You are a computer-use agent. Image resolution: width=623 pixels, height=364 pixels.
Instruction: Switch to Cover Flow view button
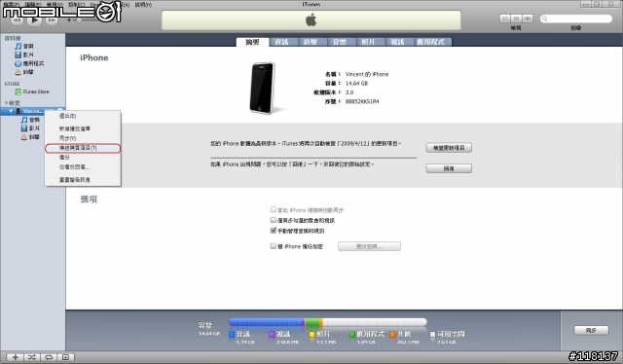(x=528, y=18)
